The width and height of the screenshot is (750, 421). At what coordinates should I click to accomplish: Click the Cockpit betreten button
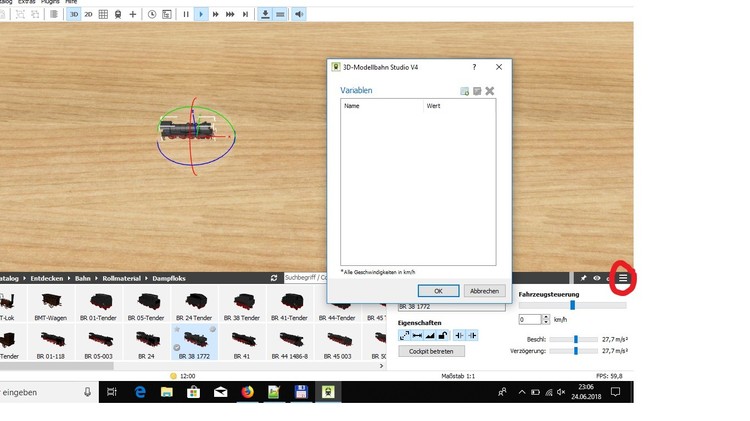coord(431,352)
